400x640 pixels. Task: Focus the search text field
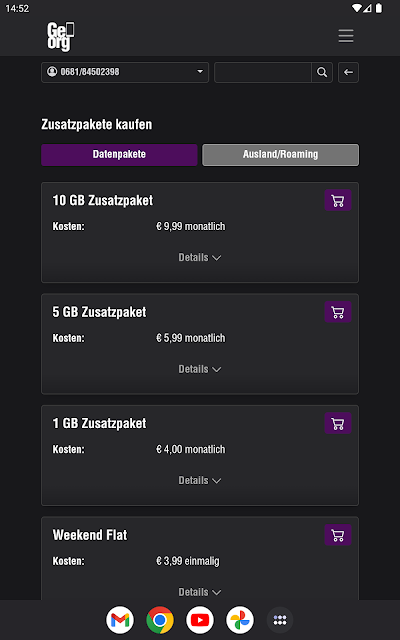pyautogui.click(x=263, y=72)
